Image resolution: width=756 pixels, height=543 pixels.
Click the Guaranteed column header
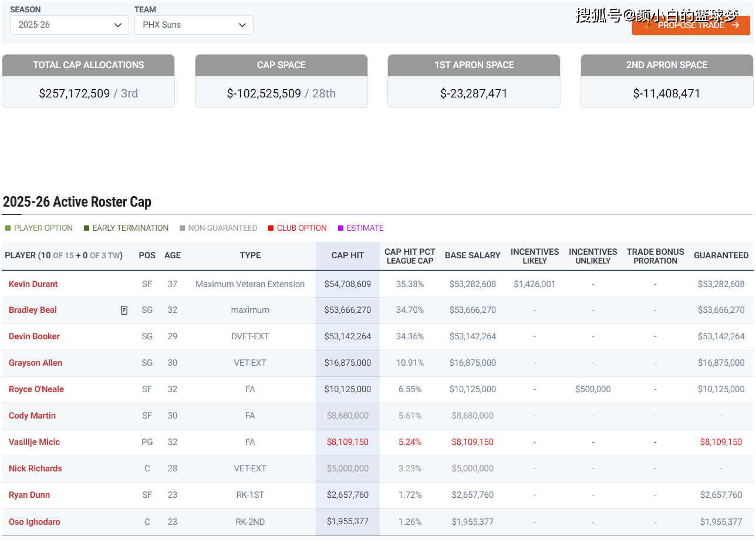point(721,255)
